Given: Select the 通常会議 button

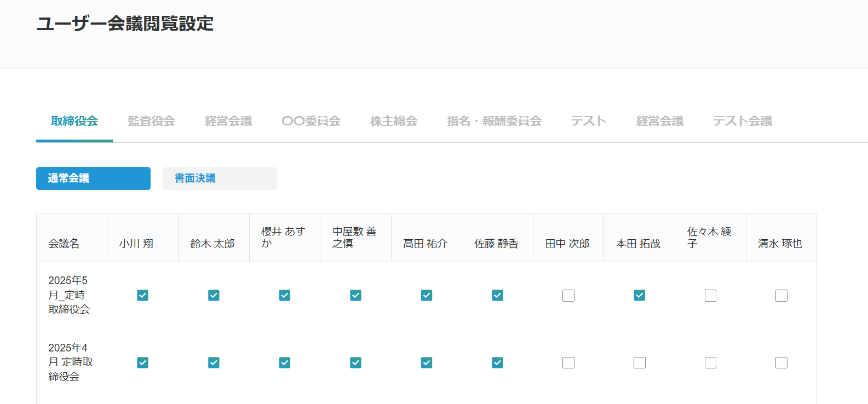Looking at the screenshot, I should click(x=93, y=178).
